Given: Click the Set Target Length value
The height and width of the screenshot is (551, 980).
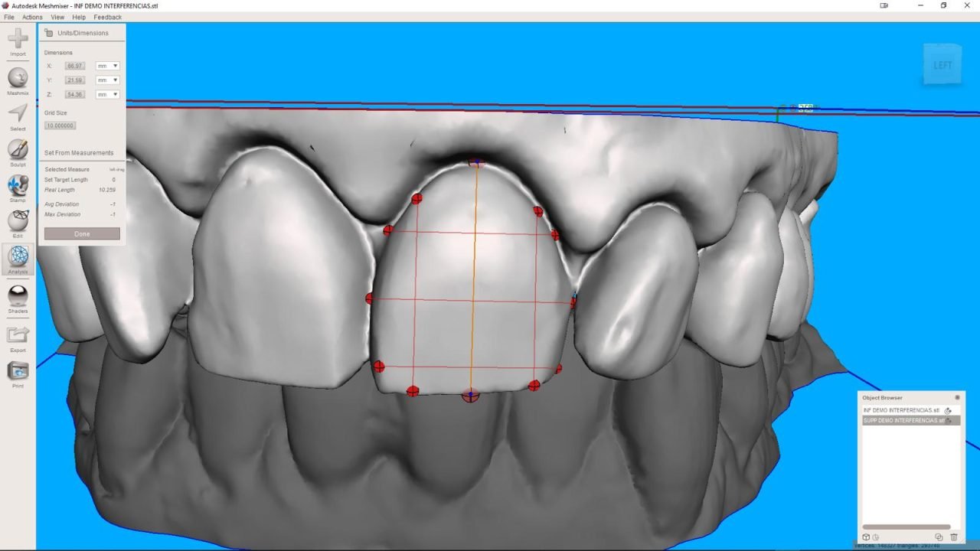Looking at the screenshot, I should [x=113, y=180].
